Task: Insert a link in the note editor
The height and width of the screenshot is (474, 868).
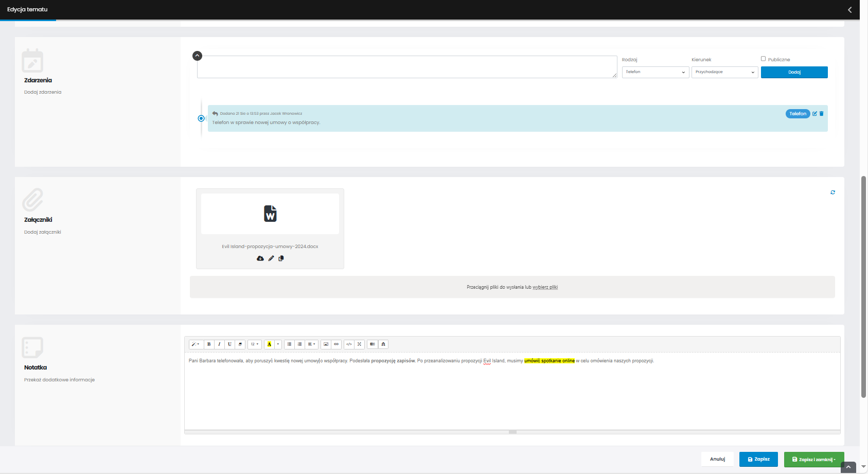Action: (x=336, y=344)
